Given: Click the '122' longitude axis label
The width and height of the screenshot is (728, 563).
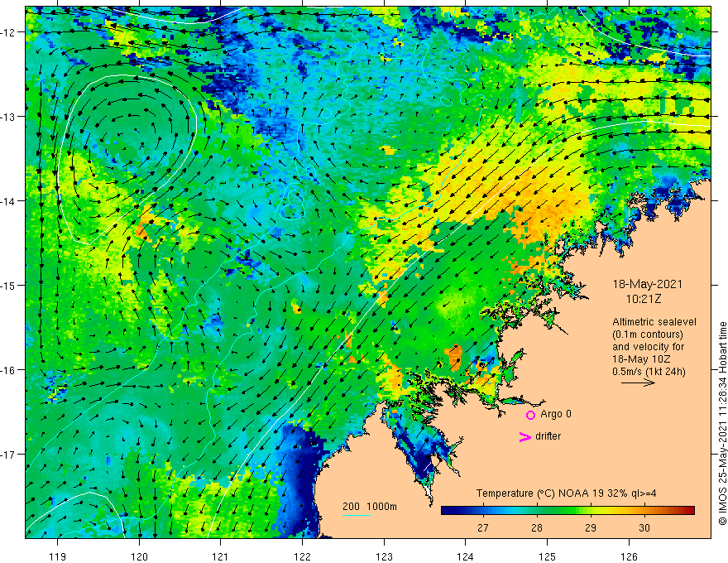Looking at the screenshot, I should (302, 556).
